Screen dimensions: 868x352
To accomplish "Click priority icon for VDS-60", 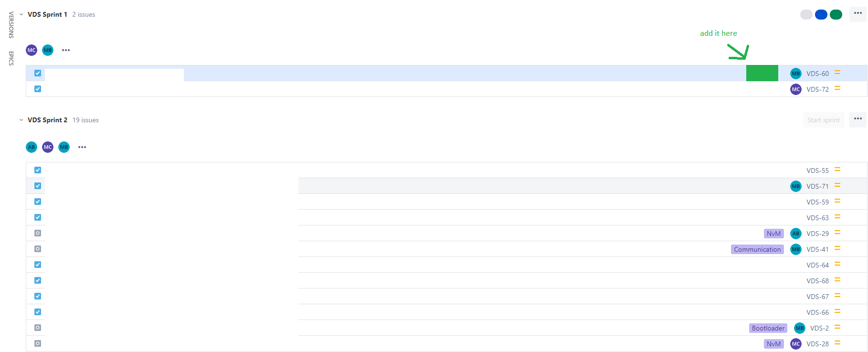I will coord(837,73).
